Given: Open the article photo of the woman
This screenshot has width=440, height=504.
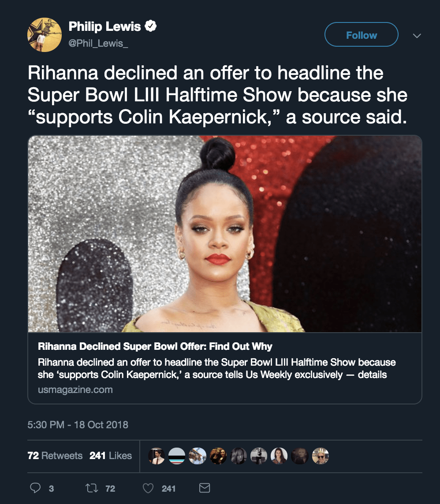Looking at the screenshot, I should click(224, 233).
